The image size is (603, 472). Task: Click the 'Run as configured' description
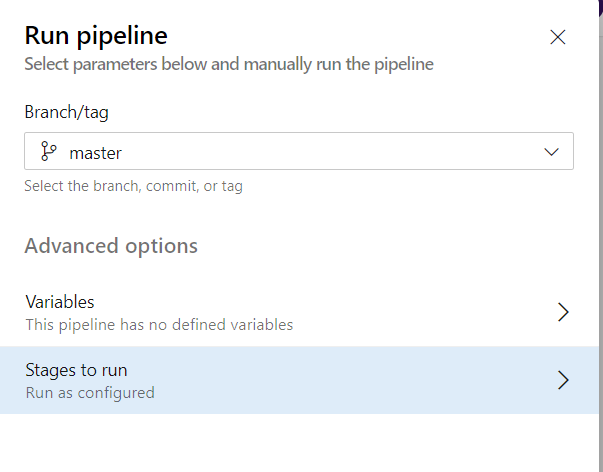[x=90, y=392]
